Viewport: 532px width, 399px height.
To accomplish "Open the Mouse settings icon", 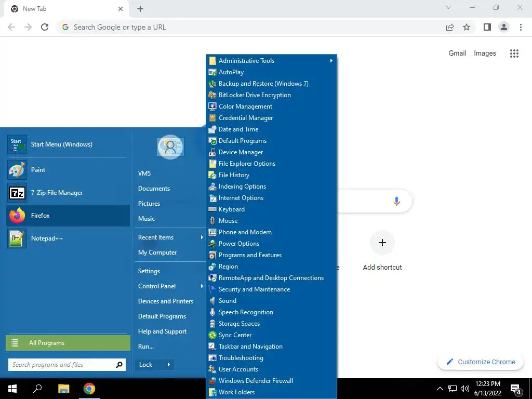I will pos(212,220).
